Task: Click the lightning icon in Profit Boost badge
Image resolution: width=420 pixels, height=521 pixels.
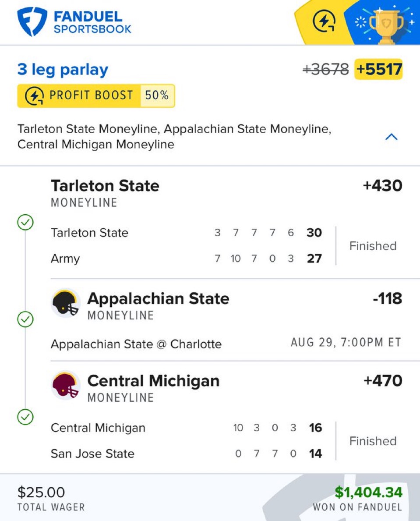Action: click(34, 96)
